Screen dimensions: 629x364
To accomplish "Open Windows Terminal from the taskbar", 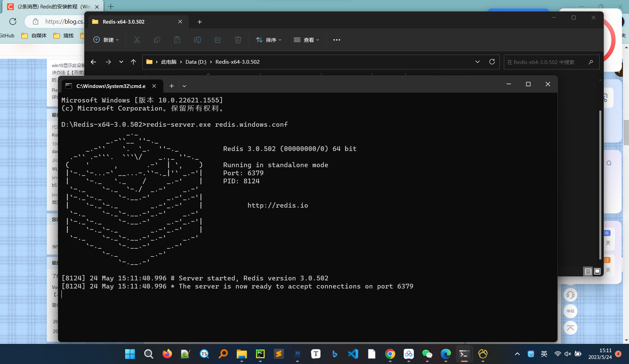I will tap(464, 354).
